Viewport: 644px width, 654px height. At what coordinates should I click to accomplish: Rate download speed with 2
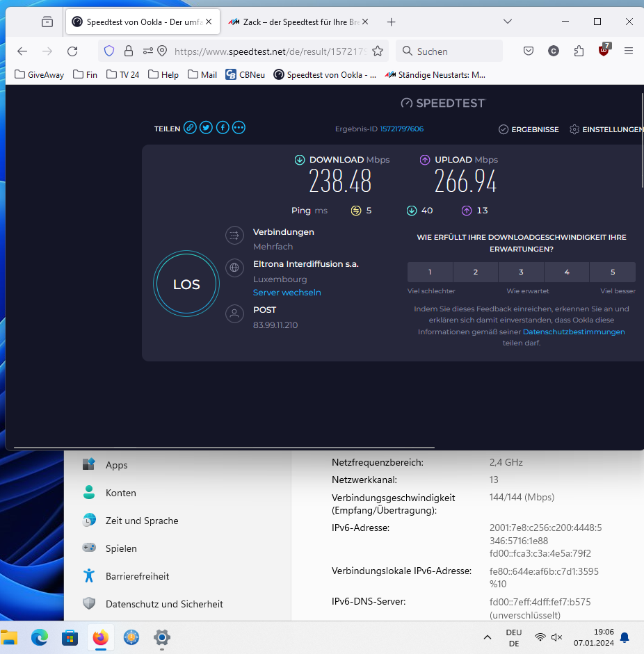point(476,272)
